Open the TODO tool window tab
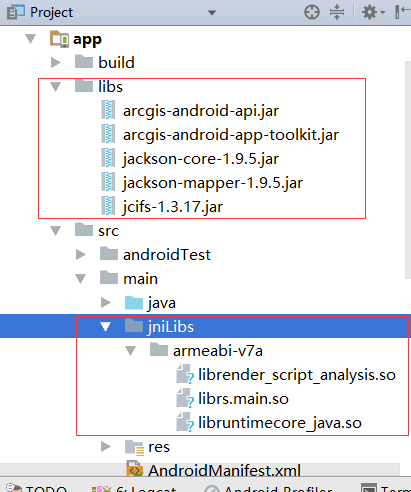 pos(37,488)
